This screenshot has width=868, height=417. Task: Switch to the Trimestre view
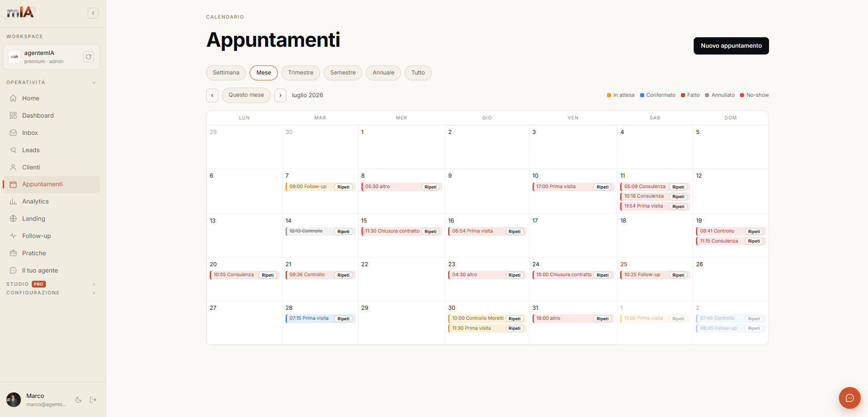[301, 73]
